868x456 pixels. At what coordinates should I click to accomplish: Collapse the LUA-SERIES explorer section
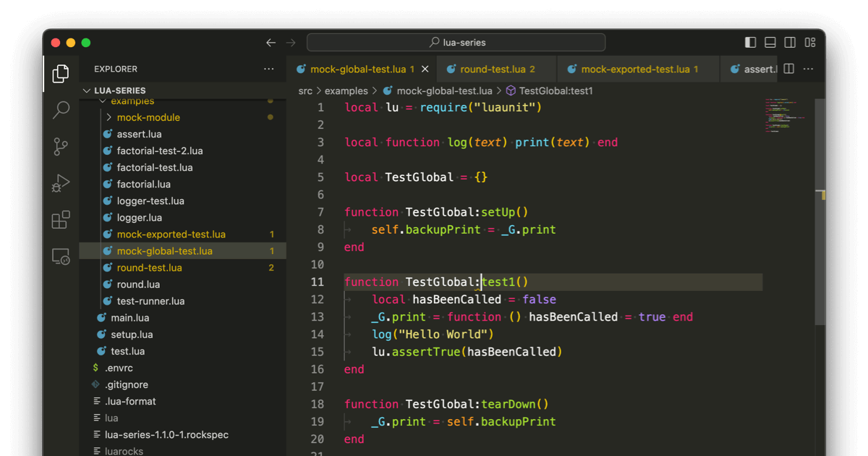point(119,90)
